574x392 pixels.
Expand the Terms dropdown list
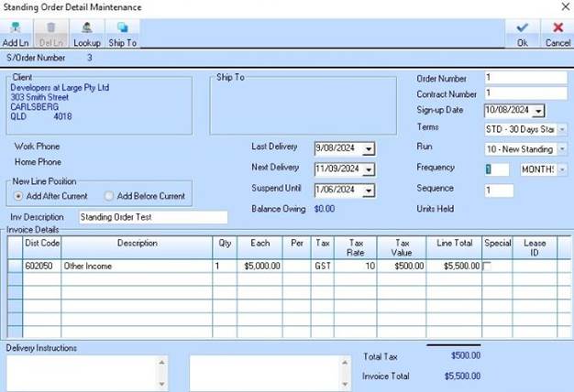[560, 129]
